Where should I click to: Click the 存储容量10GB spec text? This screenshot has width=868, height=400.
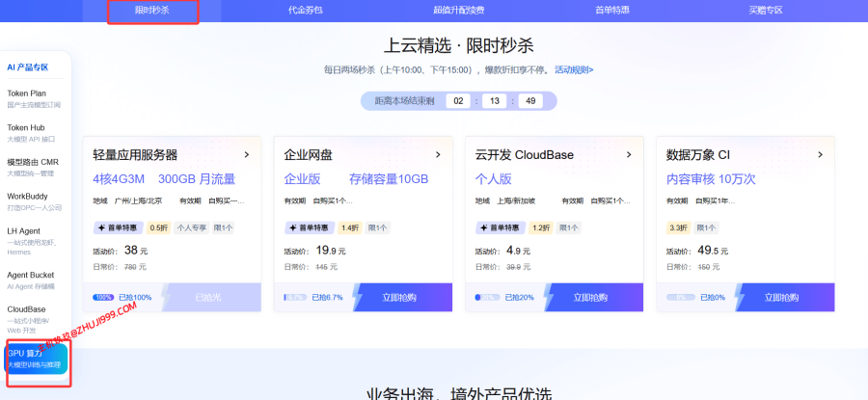coord(389,179)
